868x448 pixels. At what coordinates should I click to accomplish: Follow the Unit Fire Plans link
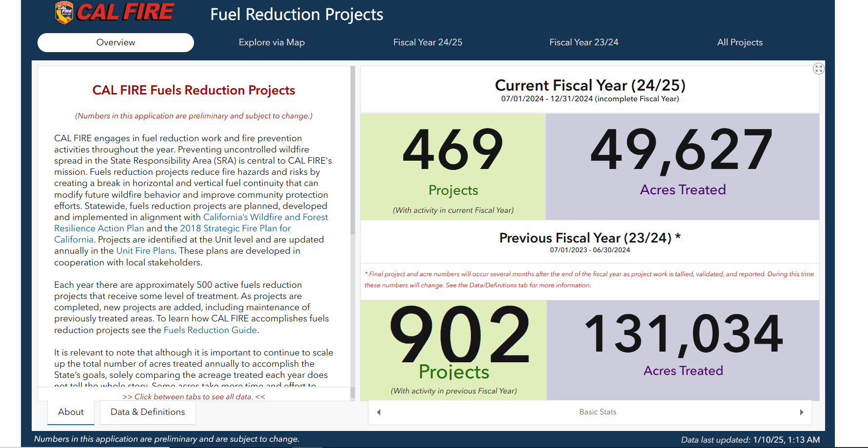(x=145, y=251)
